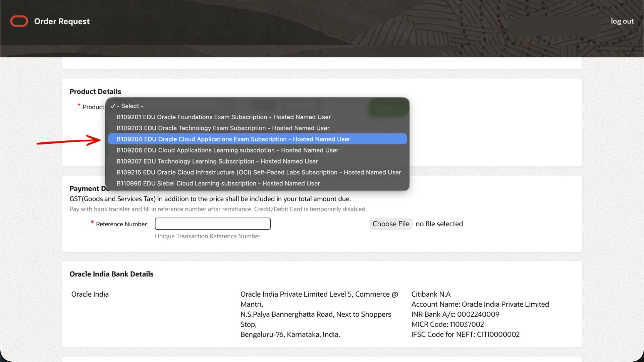Choose the B110995 EDU Siebel Cloud Learning subscription
Viewport: 644px width, 362px height.
(x=218, y=183)
